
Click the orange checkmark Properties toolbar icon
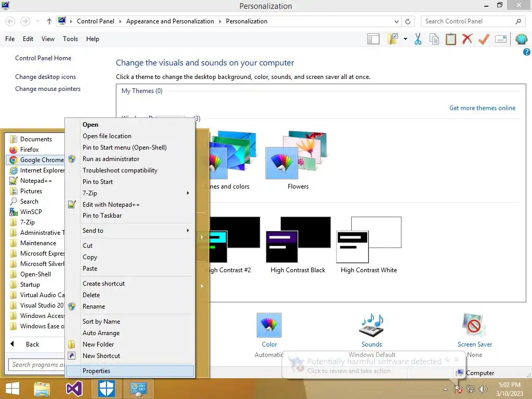(x=484, y=39)
